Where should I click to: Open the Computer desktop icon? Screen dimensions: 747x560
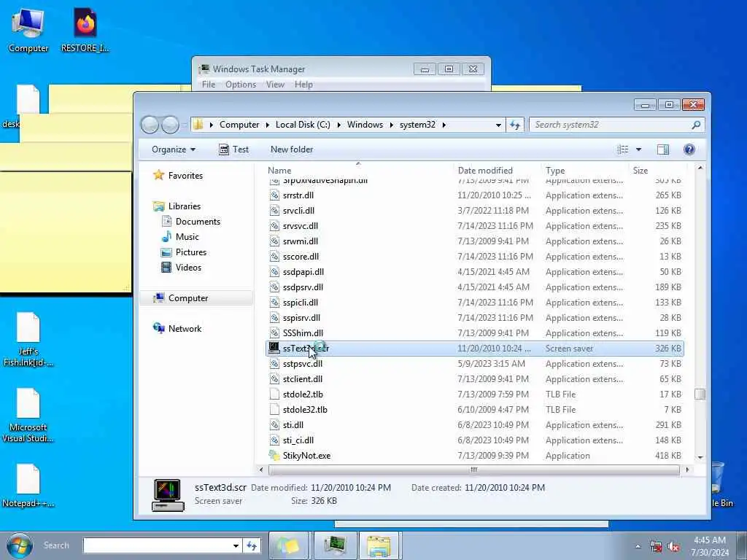coord(28,29)
